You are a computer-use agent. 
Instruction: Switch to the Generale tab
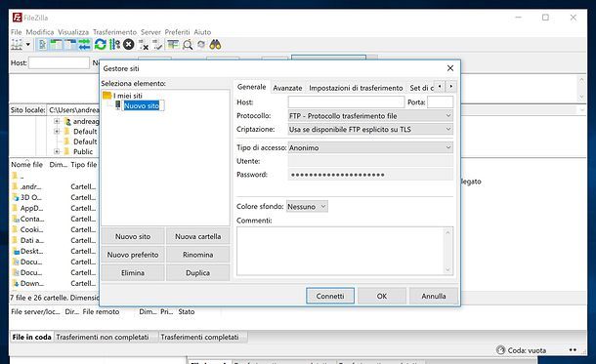[252, 87]
